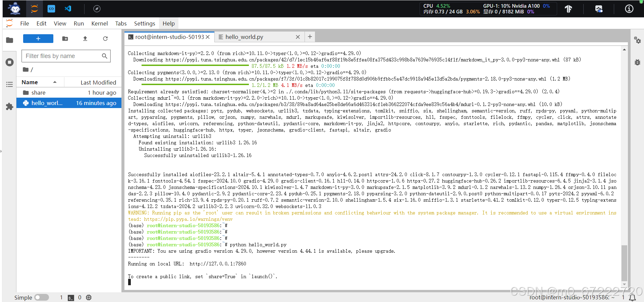The width and height of the screenshot is (644, 302).
Task: Open the Running Terminals and Kernels panel
Action: click(x=9, y=62)
